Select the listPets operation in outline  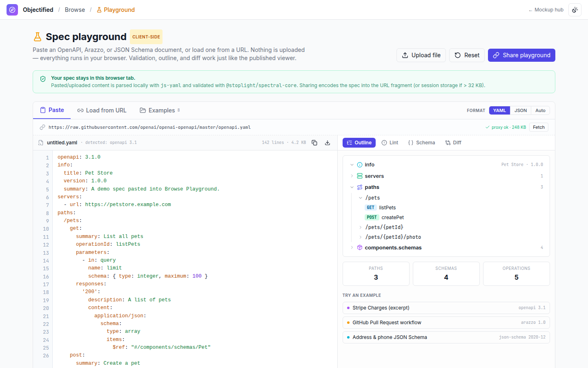387,208
